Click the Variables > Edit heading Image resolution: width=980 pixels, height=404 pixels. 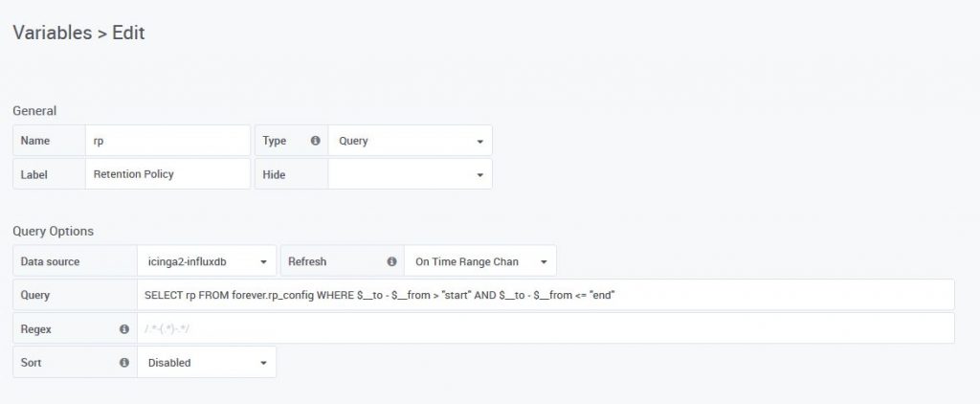coord(78,33)
